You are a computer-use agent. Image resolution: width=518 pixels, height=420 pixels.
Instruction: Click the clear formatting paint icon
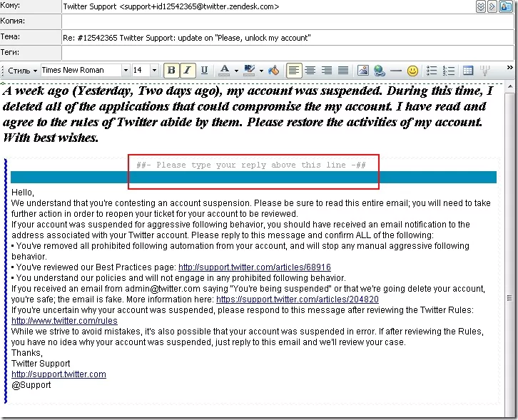click(274, 71)
